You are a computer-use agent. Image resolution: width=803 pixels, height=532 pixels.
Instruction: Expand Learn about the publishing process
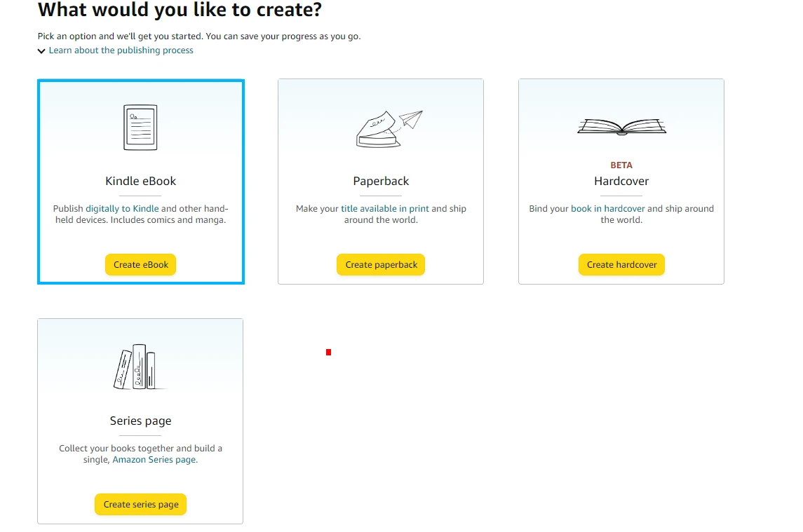(x=121, y=50)
